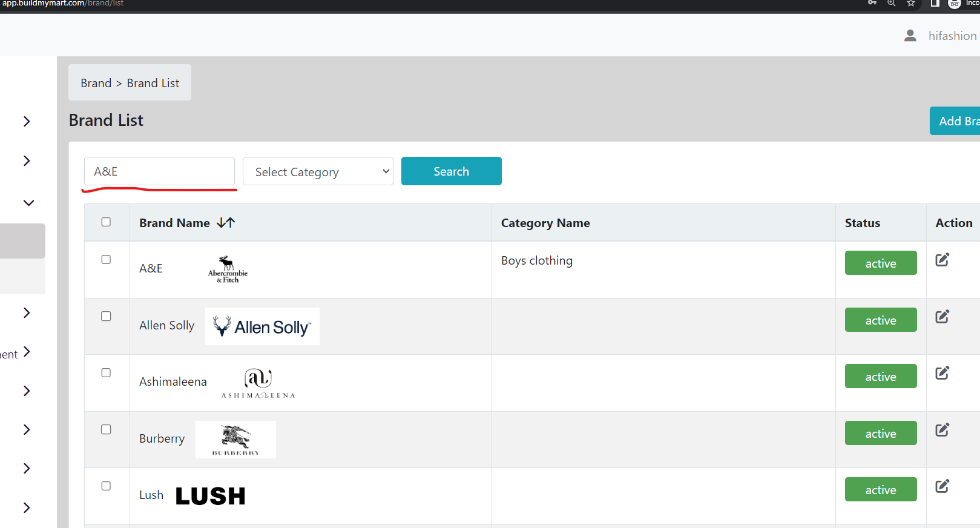Click the Burberry brand name text
Screen dimensions: 980x528
[x=162, y=438]
